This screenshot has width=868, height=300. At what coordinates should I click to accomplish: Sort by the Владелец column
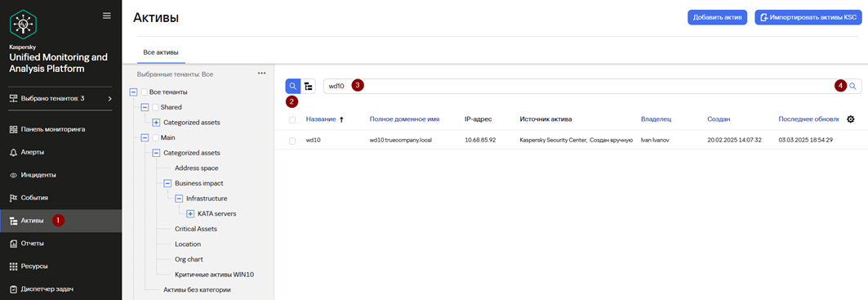pyautogui.click(x=656, y=119)
